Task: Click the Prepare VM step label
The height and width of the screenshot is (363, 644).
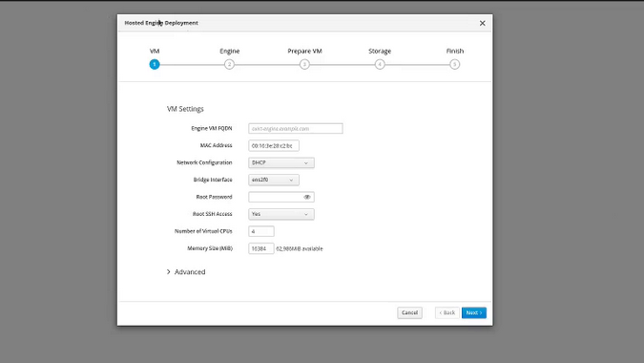Action: point(304,51)
